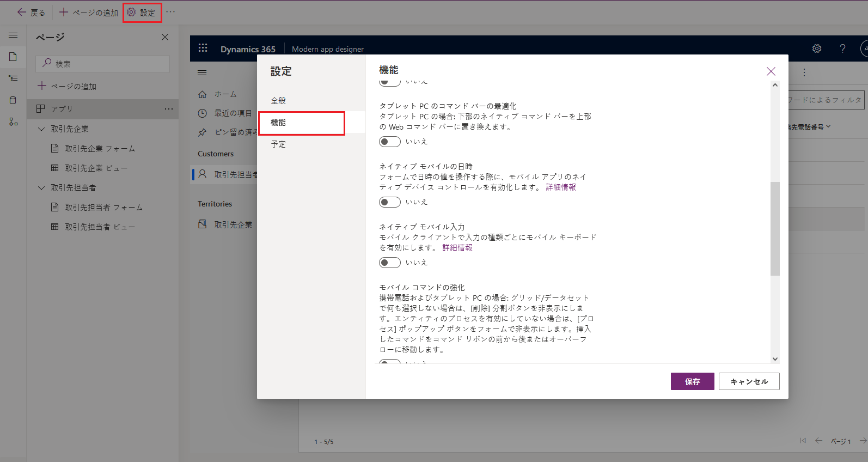Viewport: 868px width, 462px height.
Task: Focus the 検索 search box in ページ panel
Action: click(x=103, y=64)
